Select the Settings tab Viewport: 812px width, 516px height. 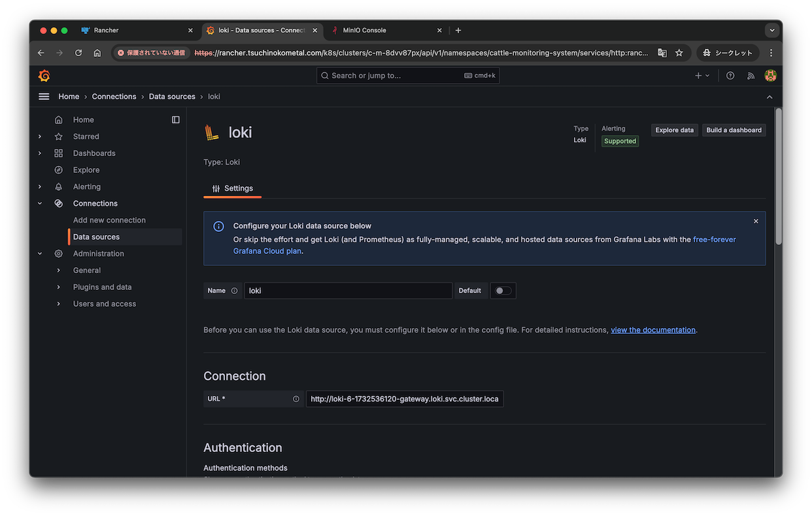coord(233,189)
